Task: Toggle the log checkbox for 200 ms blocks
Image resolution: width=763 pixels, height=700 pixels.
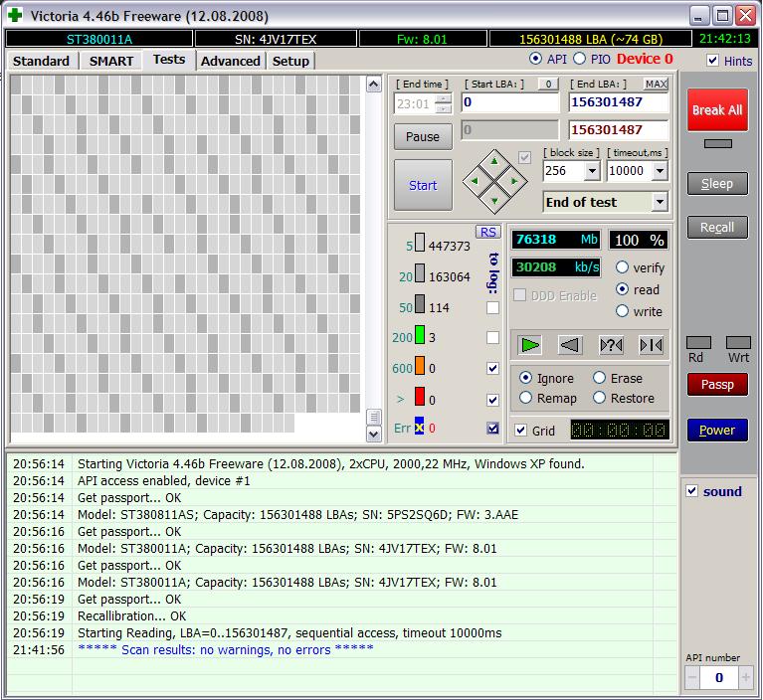Action: [493, 337]
